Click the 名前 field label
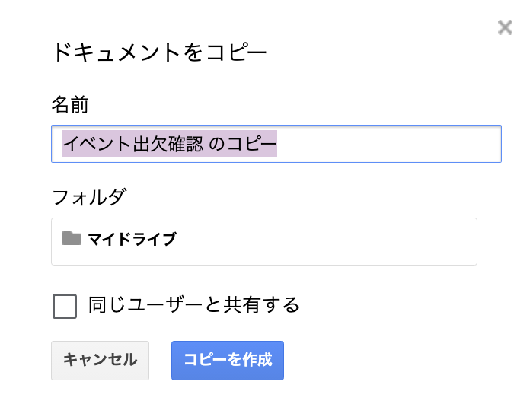530x420 pixels. pyautogui.click(x=71, y=104)
